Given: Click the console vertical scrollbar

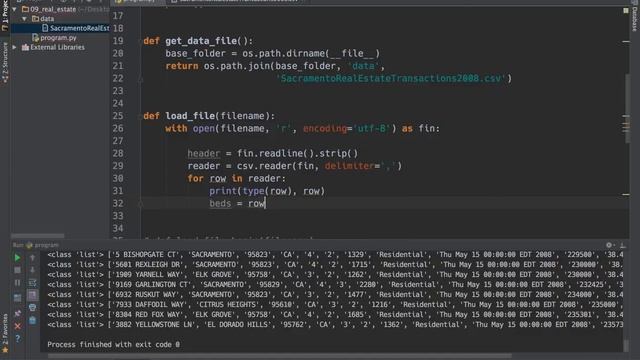Looking at the screenshot, I should 626,345.
